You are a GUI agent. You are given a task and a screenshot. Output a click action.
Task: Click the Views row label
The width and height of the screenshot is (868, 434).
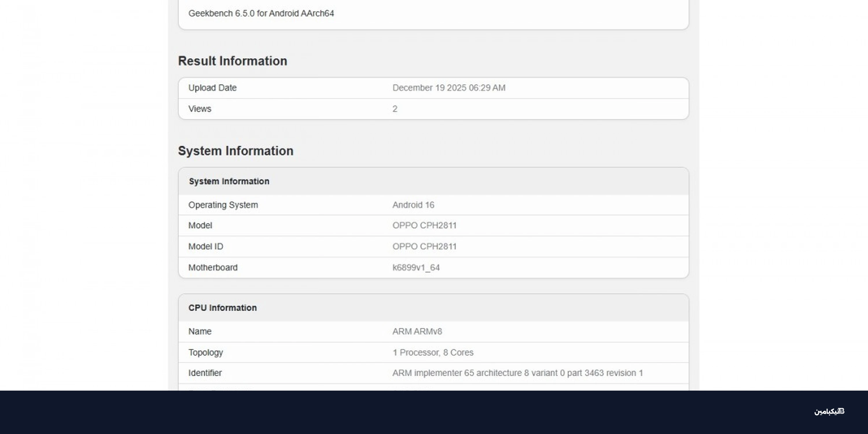click(200, 109)
